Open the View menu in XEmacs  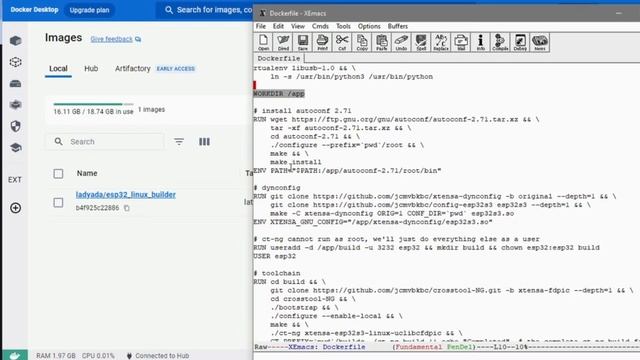coord(298,26)
